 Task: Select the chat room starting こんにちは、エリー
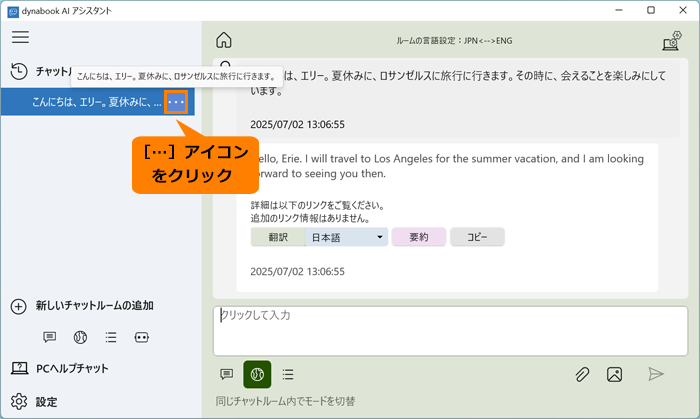coord(97,102)
